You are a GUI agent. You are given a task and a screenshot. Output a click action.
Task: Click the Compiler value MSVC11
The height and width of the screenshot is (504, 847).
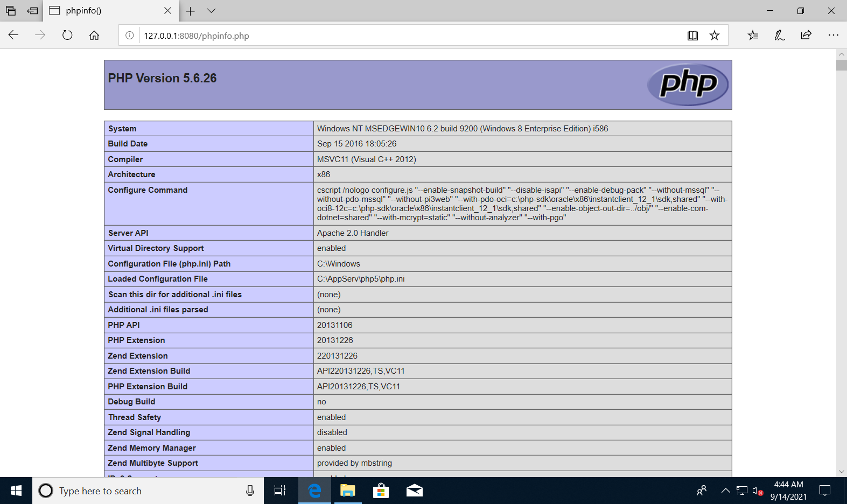366,159
